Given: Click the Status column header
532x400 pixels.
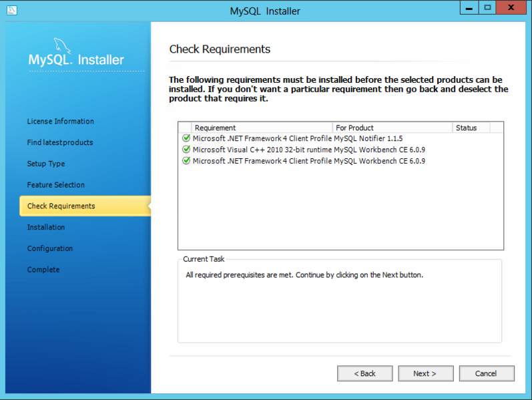Looking at the screenshot, I should coord(471,128).
